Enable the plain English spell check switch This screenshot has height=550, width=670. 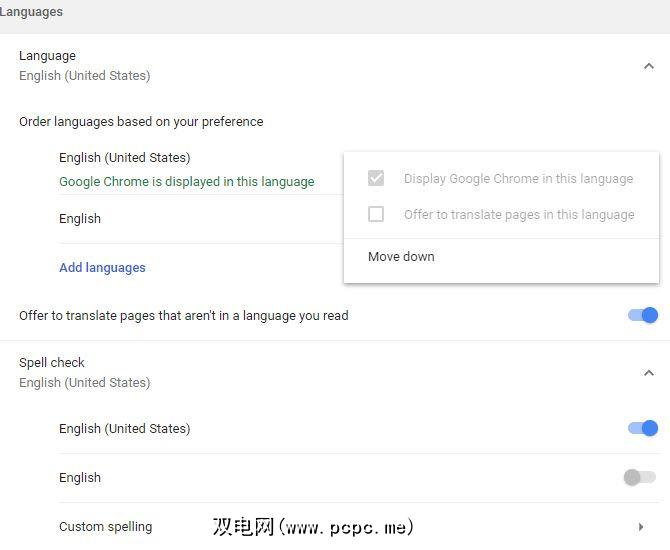(x=639, y=478)
